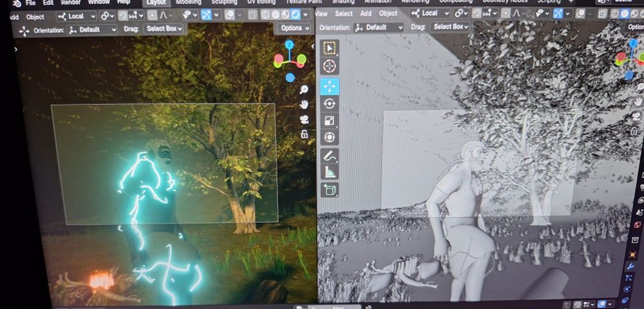Activate the Move tool in right viewport
The width and height of the screenshot is (644, 309).
tap(329, 86)
